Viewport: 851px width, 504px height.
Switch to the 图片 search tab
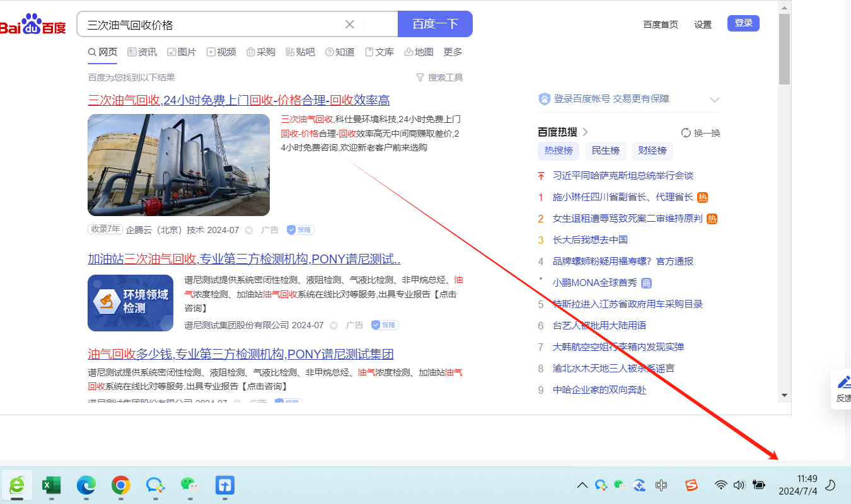182,52
